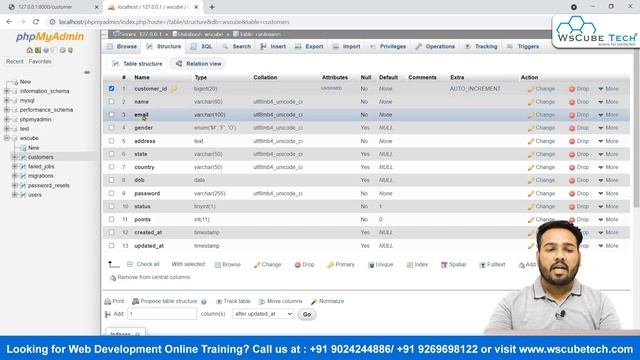Click the phpMyAdmin home icon

click(x=29, y=50)
